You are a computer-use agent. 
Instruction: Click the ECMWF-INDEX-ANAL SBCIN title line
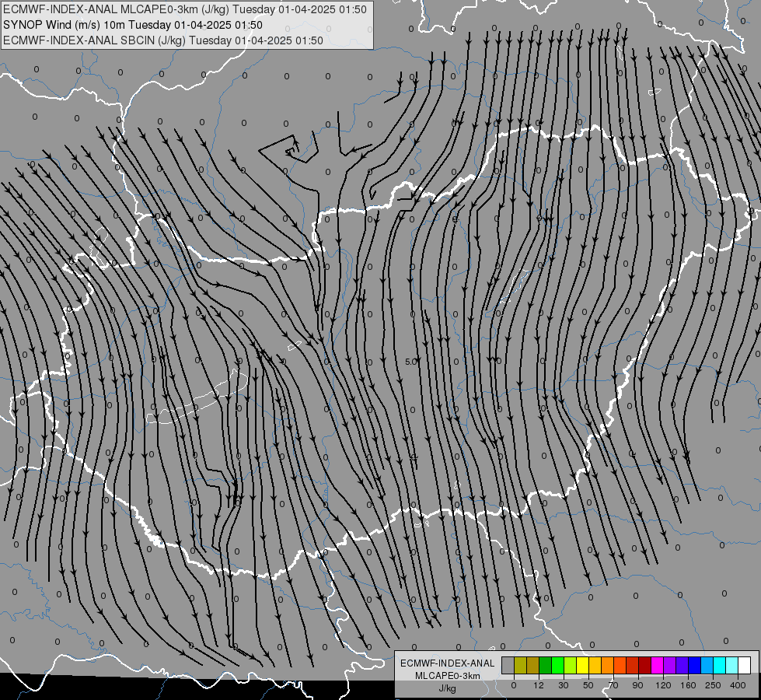[163, 40]
